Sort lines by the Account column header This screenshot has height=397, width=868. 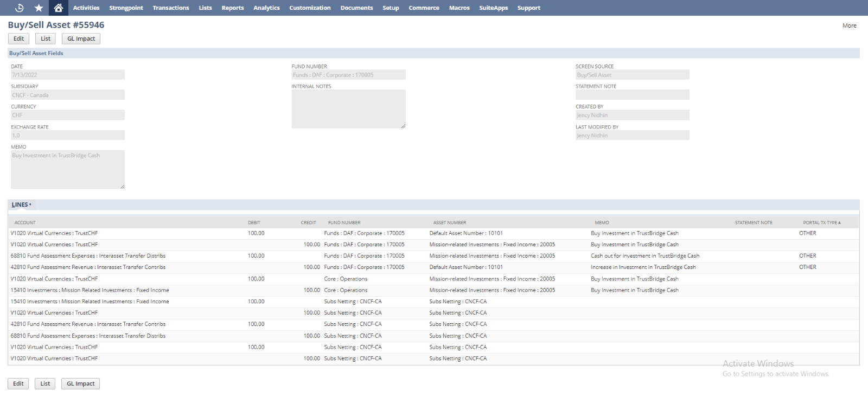[x=25, y=222]
